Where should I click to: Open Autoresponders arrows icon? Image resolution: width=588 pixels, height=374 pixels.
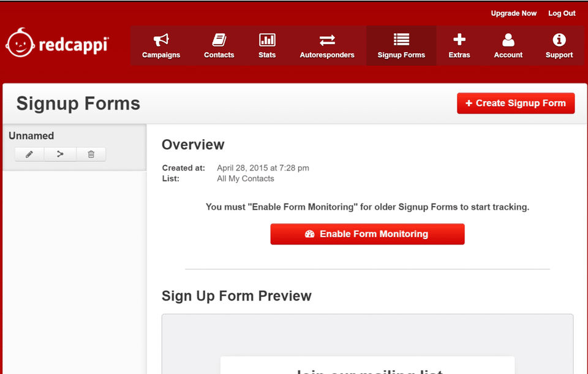pos(327,40)
